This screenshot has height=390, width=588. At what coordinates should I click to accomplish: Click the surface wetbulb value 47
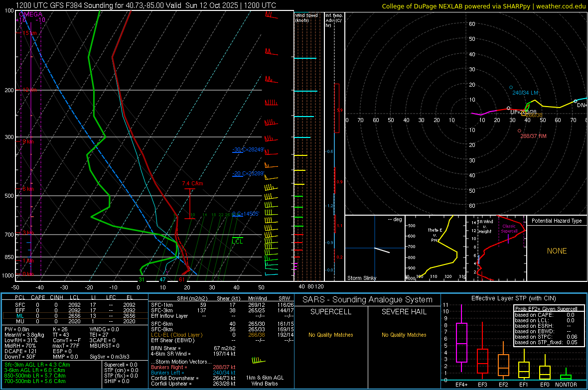point(162,279)
